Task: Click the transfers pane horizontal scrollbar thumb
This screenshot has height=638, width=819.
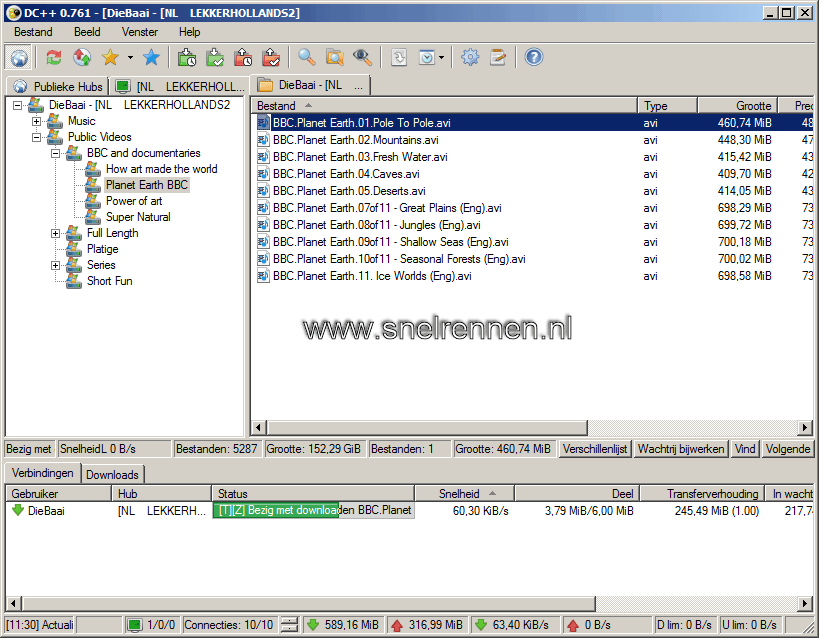Action: click(x=308, y=604)
